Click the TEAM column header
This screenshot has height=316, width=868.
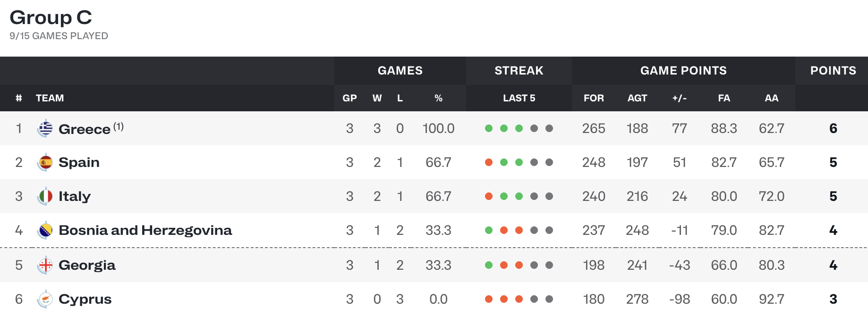[x=50, y=98]
